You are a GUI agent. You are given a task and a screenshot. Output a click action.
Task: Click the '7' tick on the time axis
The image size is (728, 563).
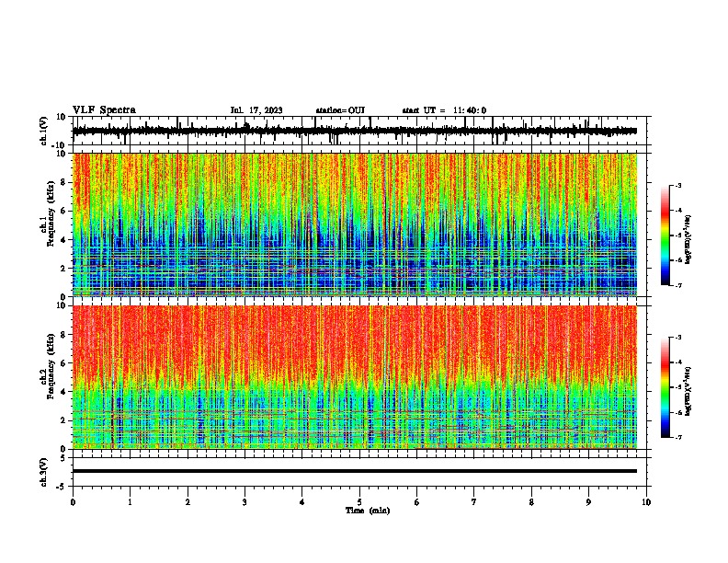(x=474, y=502)
